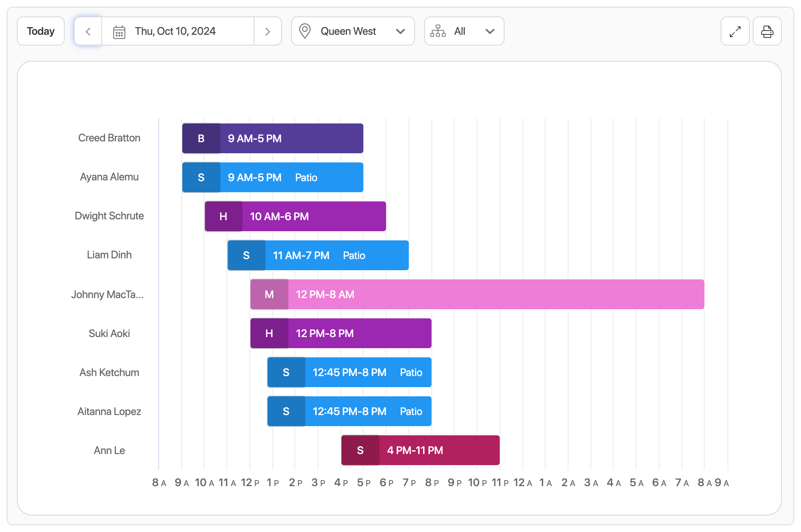This screenshot has height=532, width=801.
Task: Click the calendar date picker icon
Action: pyautogui.click(x=119, y=32)
